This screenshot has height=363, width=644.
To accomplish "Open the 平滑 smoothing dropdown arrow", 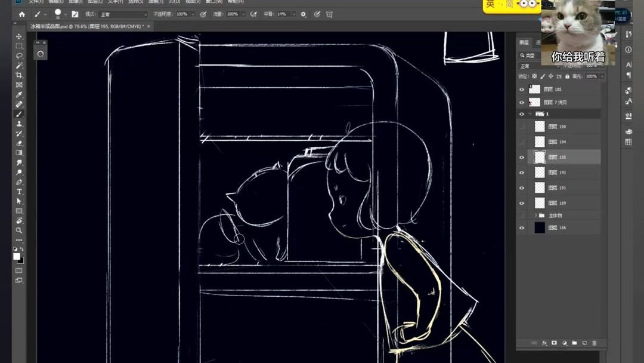I will pos(293,14).
